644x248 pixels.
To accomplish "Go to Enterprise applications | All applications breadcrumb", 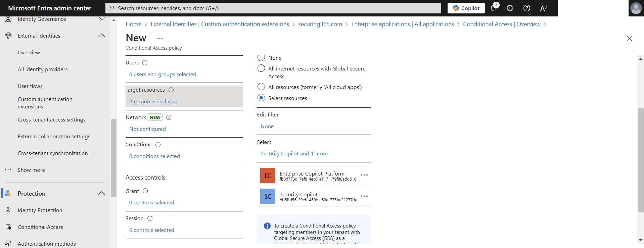I will pyautogui.click(x=403, y=24).
